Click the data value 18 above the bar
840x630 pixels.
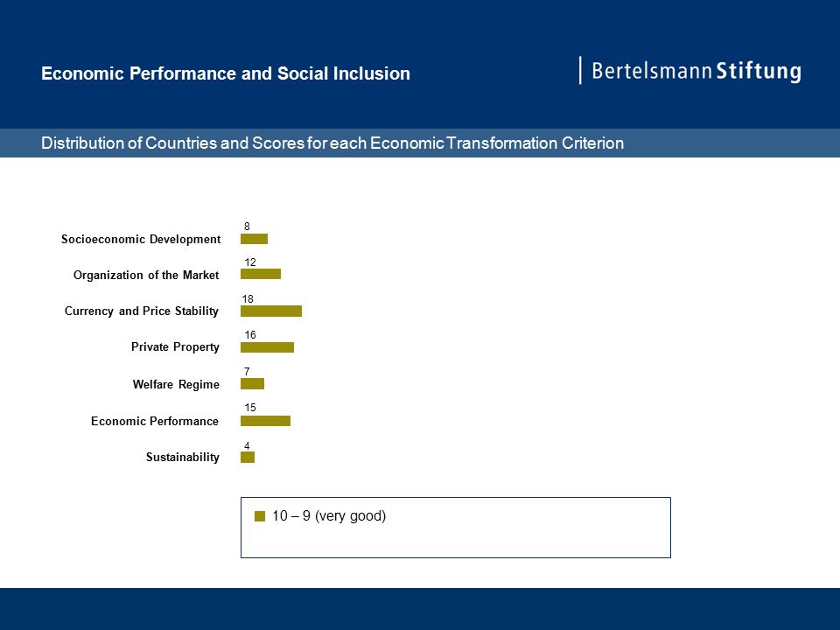pyautogui.click(x=248, y=299)
